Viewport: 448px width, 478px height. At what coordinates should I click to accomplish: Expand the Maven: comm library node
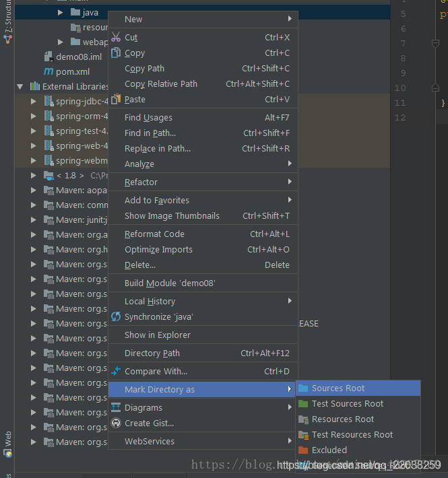pyautogui.click(x=34, y=205)
